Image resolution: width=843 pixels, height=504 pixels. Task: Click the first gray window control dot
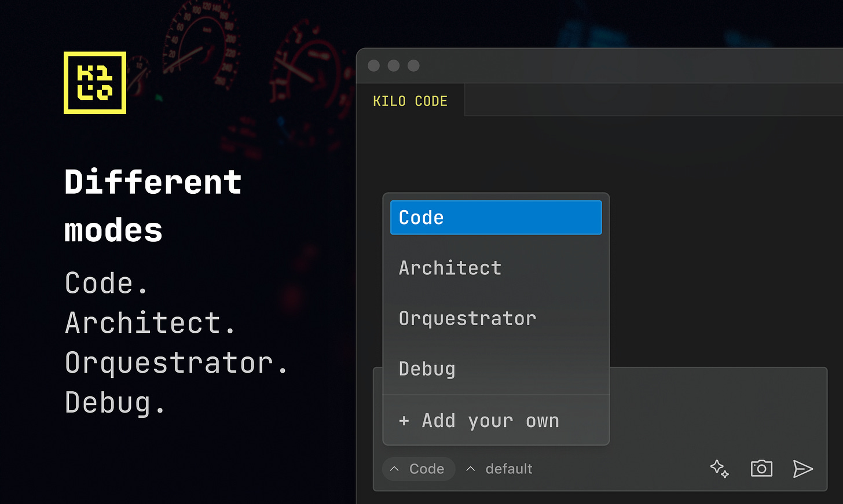coord(374,65)
